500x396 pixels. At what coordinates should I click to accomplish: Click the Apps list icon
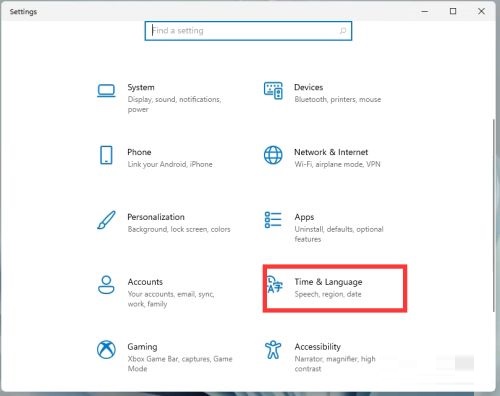pyautogui.click(x=273, y=220)
